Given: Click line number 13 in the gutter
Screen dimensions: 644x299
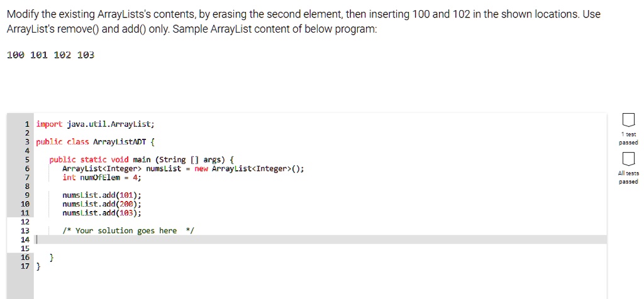Looking at the screenshot, I should 25,231.
